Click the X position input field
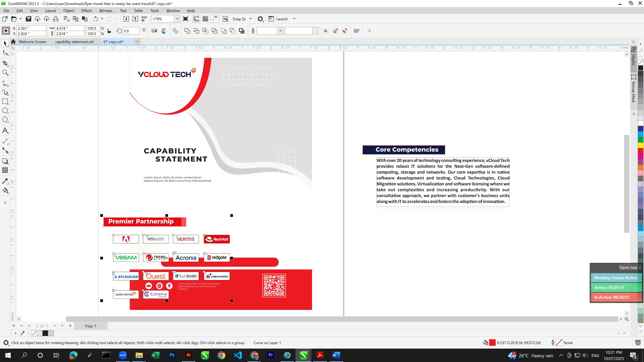The width and height of the screenshot is (644, 362). click(x=32, y=28)
